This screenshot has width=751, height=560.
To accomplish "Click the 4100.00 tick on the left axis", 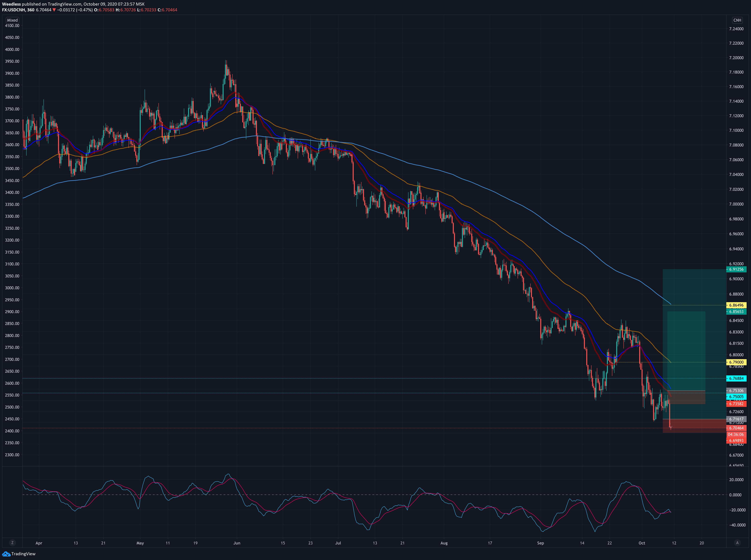I will [x=12, y=25].
